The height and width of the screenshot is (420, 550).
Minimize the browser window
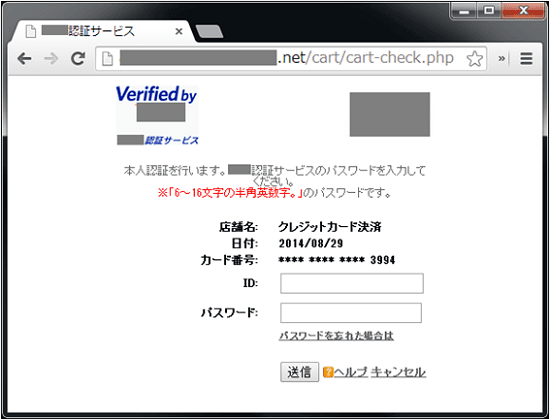464,12
